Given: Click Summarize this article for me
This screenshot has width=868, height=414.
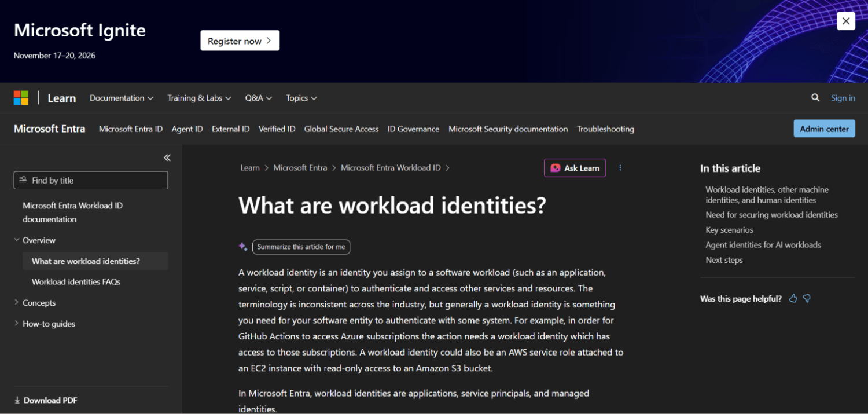Looking at the screenshot, I should click(301, 247).
